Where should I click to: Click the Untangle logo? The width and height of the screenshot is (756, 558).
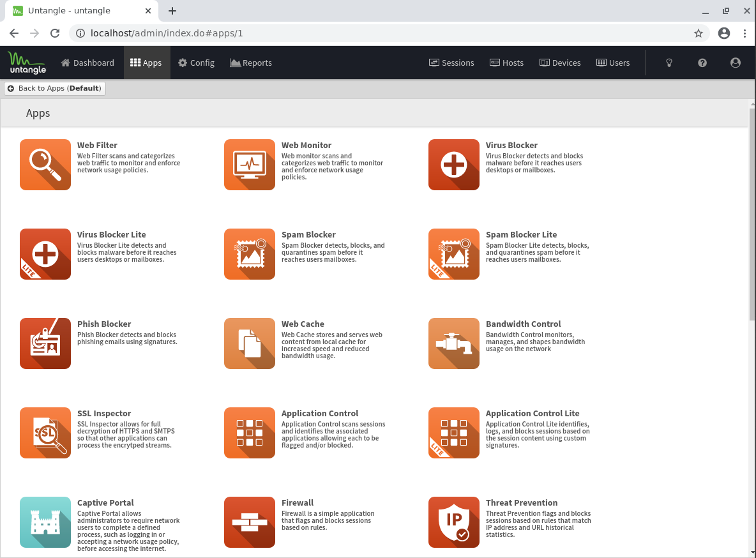(x=27, y=63)
